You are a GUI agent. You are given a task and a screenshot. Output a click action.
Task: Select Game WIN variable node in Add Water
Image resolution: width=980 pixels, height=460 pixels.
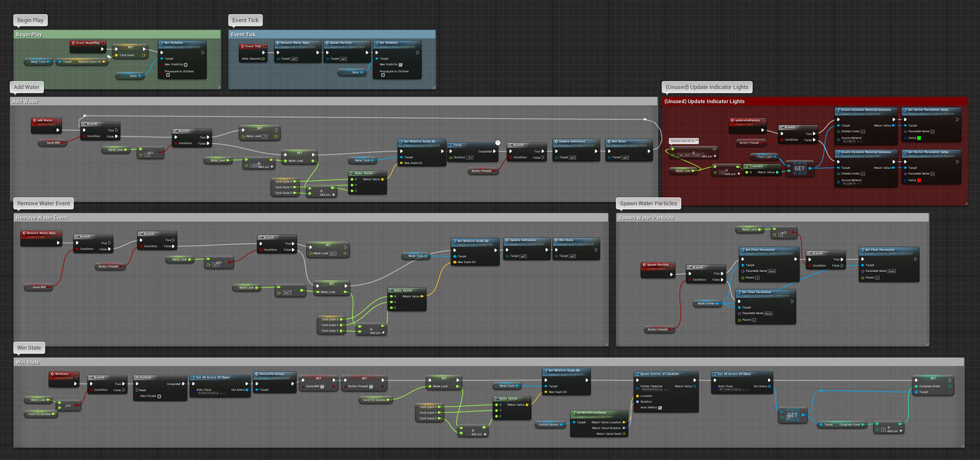coord(53,143)
